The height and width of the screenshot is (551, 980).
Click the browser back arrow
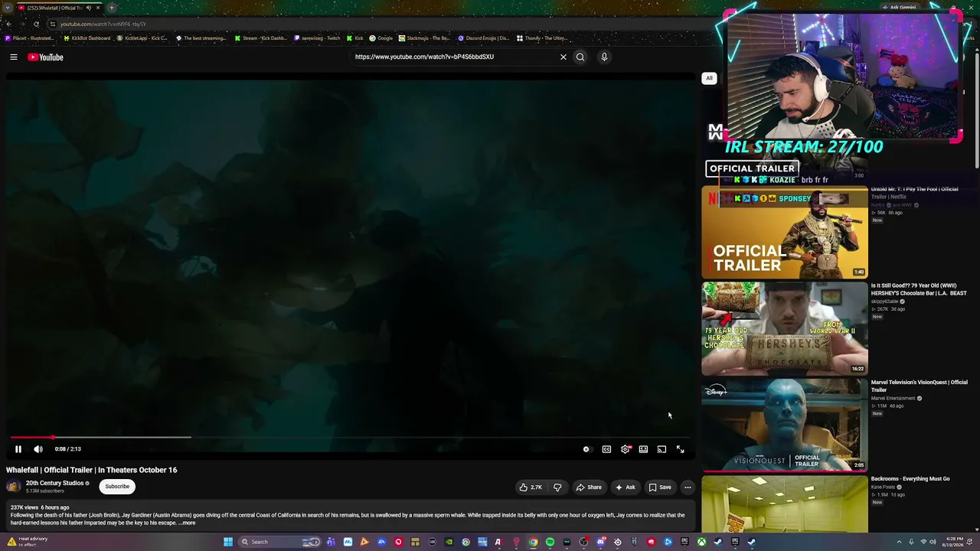(8, 24)
